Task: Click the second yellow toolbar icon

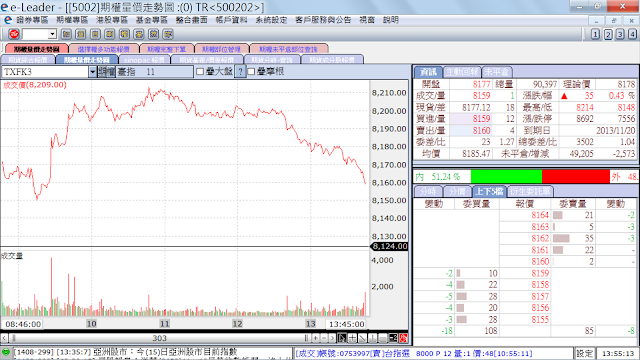Action: [x=81, y=34]
